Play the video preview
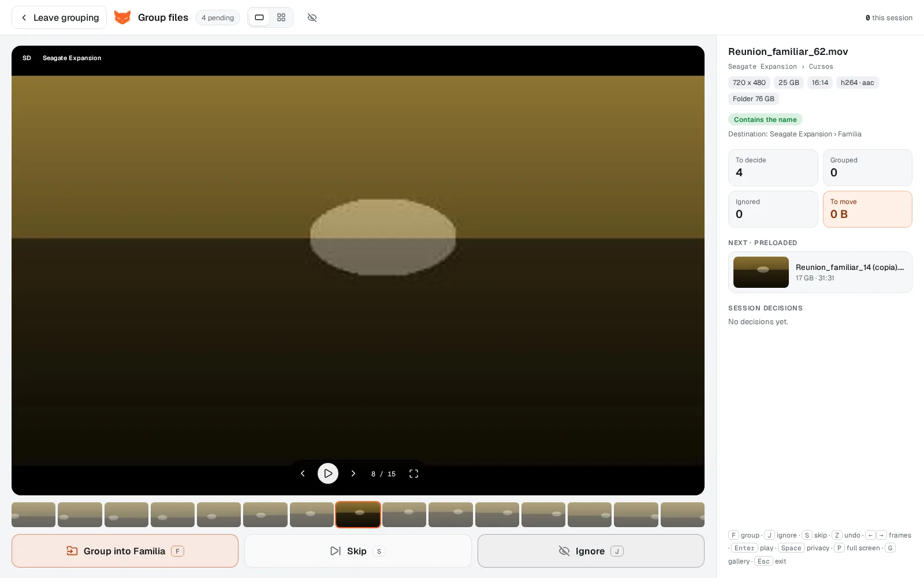Viewport: 924px width, 578px height. click(328, 473)
